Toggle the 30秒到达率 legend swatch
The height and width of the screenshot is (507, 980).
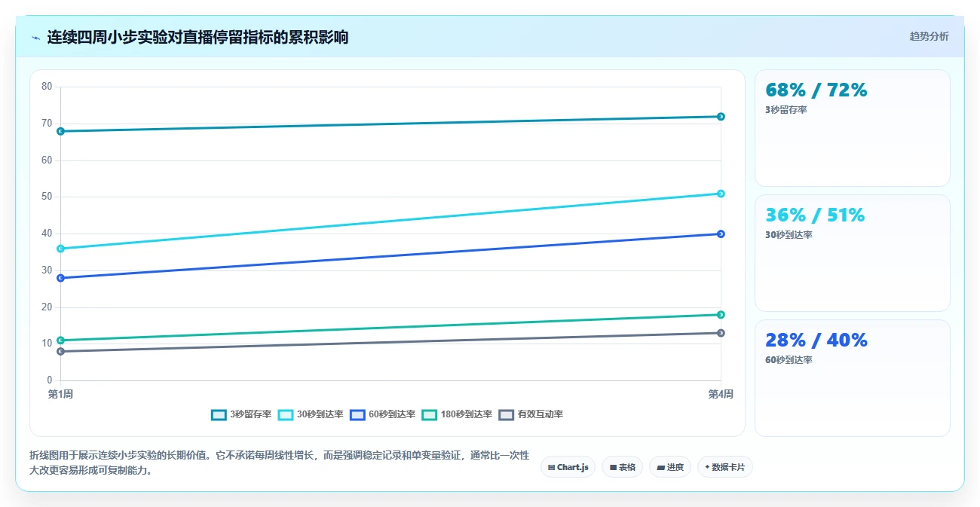coord(286,414)
